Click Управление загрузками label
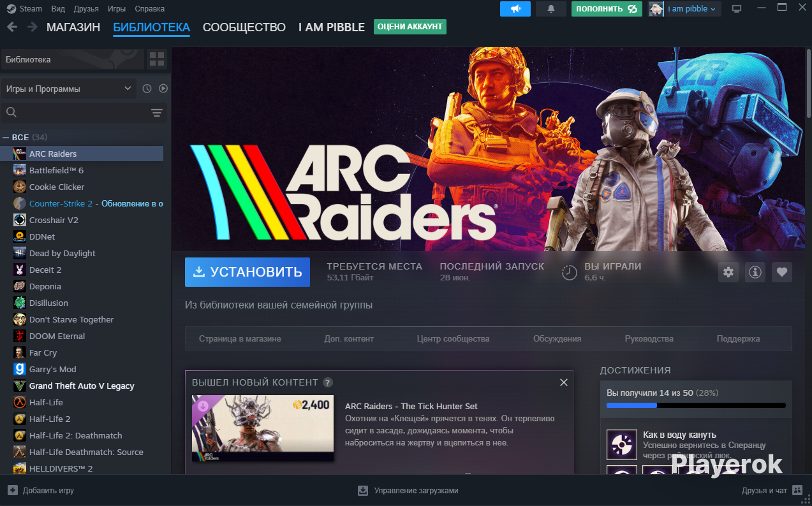The width and height of the screenshot is (812, 506). click(416, 491)
